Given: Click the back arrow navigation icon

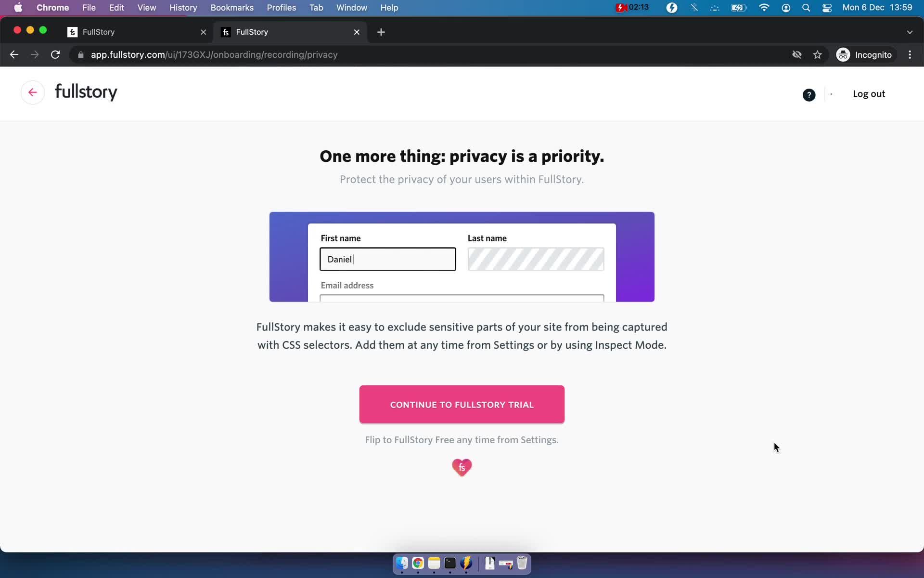Looking at the screenshot, I should point(33,92).
